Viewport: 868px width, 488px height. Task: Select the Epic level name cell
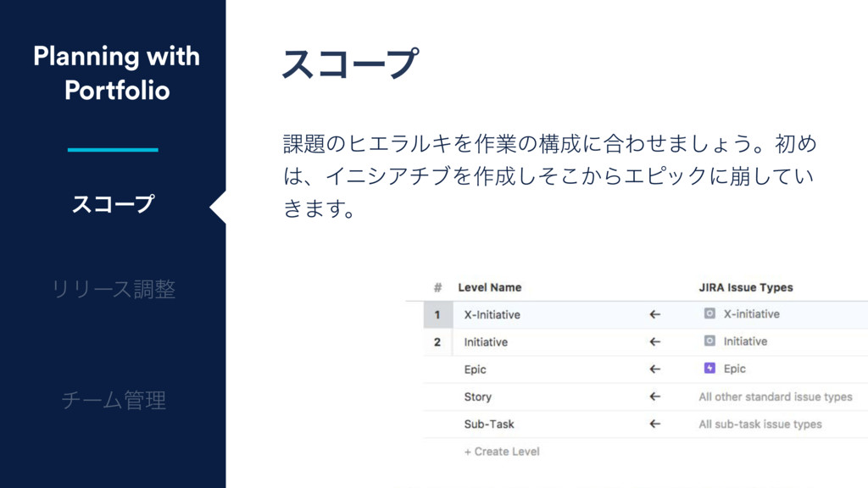[475, 369]
